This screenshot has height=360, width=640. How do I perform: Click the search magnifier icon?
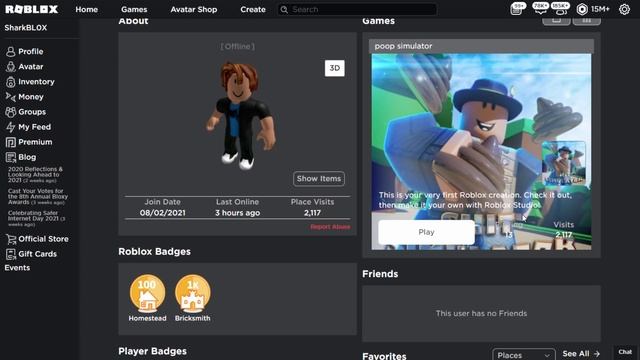click(284, 9)
